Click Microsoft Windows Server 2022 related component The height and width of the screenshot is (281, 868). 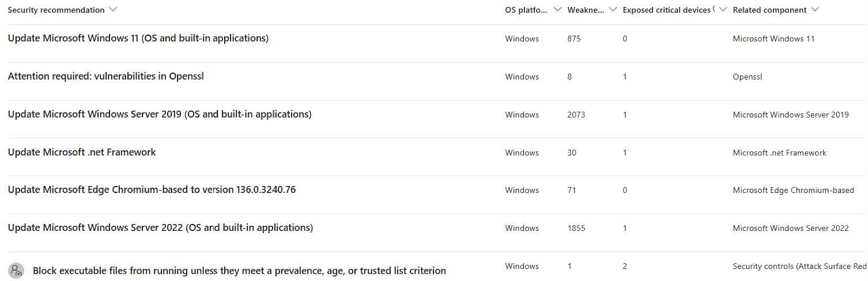[x=791, y=228]
